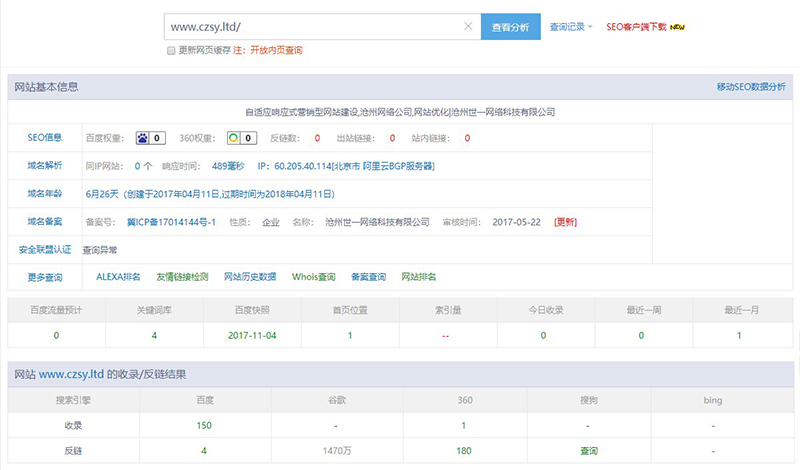Click the 360 weight circle icon
The width and height of the screenshot is (800, 470).
click(x=234, y=138)
